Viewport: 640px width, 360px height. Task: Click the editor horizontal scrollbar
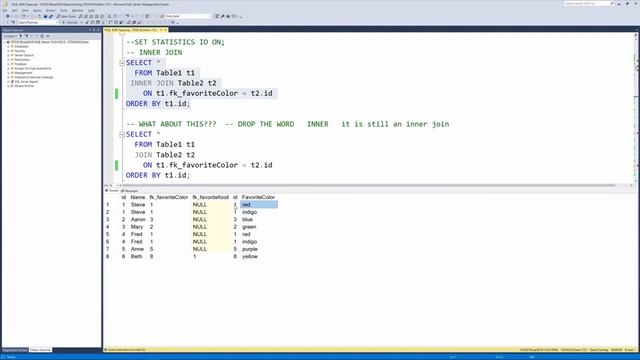click(x=369, y=185)
